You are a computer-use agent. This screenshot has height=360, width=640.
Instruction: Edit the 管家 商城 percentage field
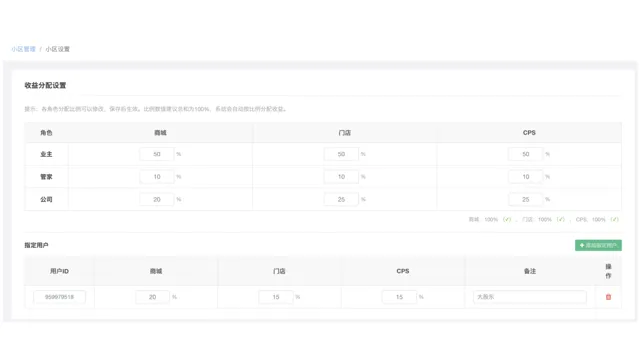[157, 177]
